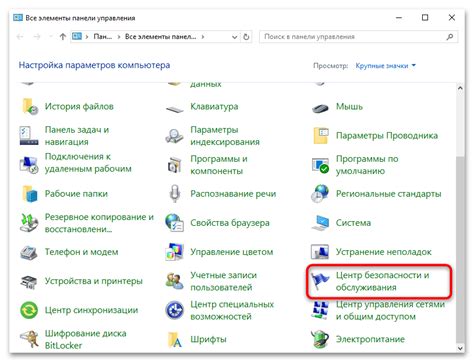Open the Центр безопасности и обслуживания flag icon
Viewport: 474px width, 362px height.
[320, 281]
